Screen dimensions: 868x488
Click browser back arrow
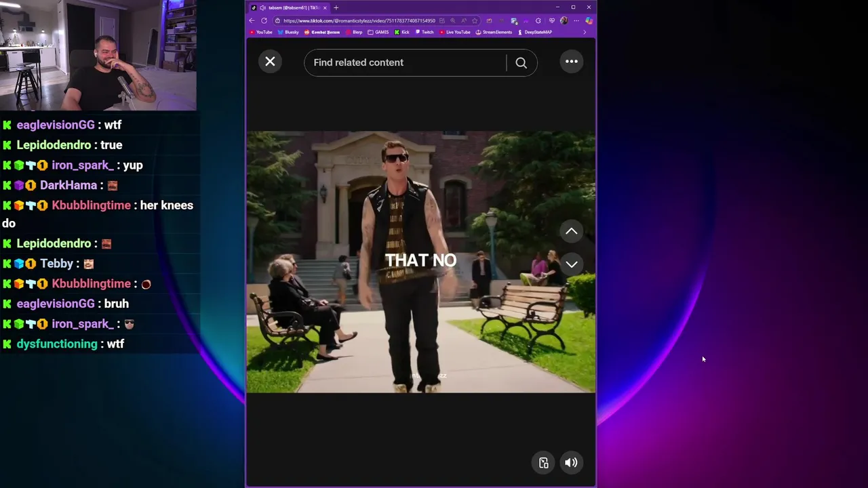[x=252, y=20]
